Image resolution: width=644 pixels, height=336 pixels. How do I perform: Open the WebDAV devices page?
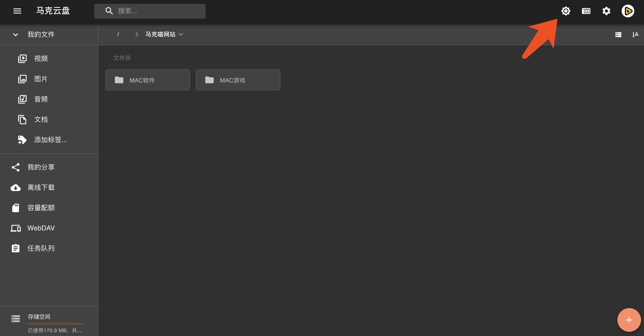[41, 228]
